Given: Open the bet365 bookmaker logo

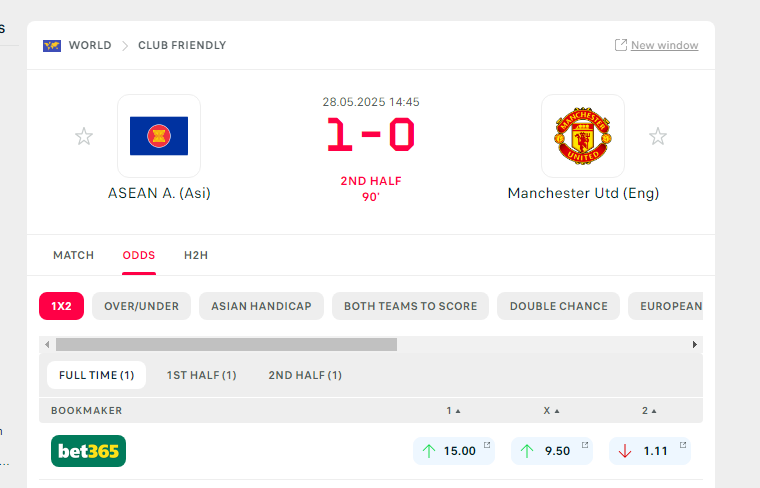Looking at the screenshot, I should click(88, 451).
